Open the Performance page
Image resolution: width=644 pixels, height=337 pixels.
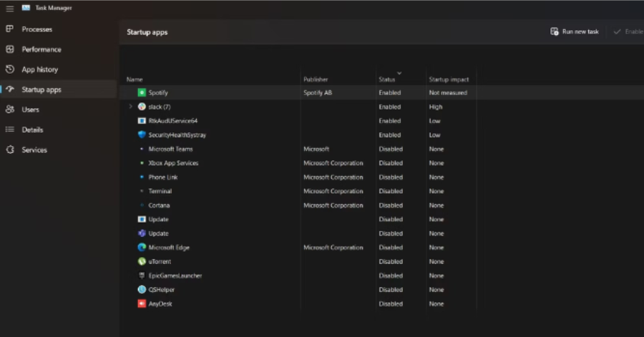coord(59,49)
